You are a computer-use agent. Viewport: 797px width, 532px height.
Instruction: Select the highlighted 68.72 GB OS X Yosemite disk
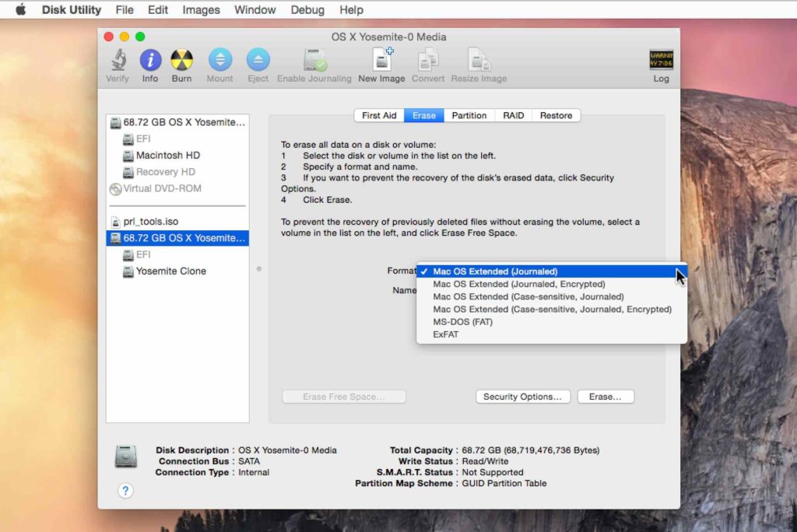[177, 238]
